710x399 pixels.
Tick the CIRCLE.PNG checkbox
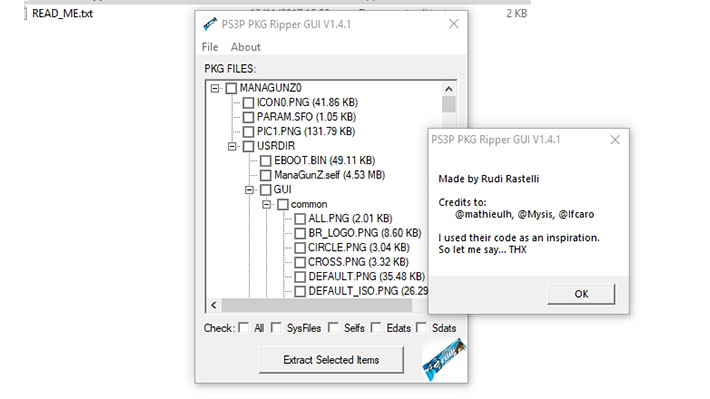click(300, 248)
